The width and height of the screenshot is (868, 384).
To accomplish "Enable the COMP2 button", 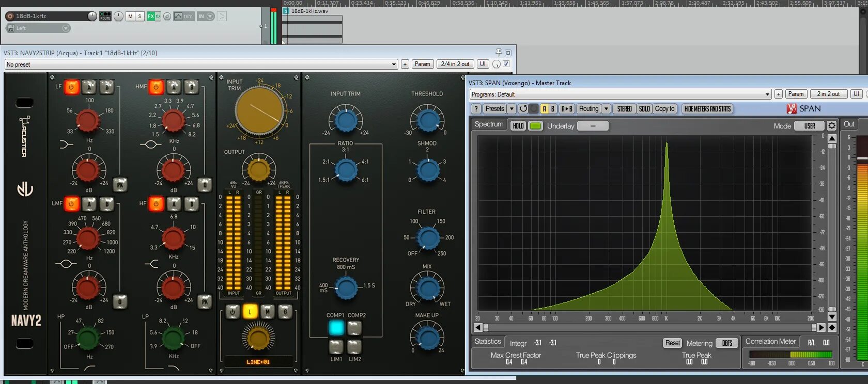I will click(354, 328).
